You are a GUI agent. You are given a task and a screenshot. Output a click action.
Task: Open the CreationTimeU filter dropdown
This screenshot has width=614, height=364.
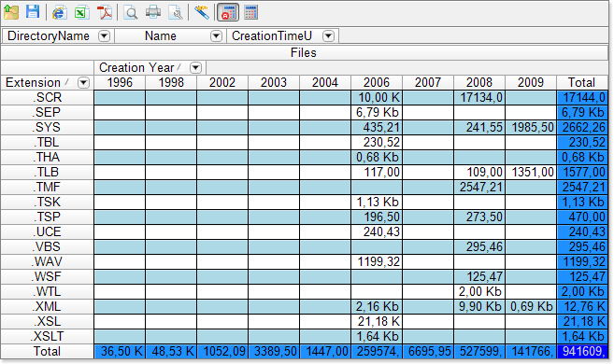[x=329, y=36]
